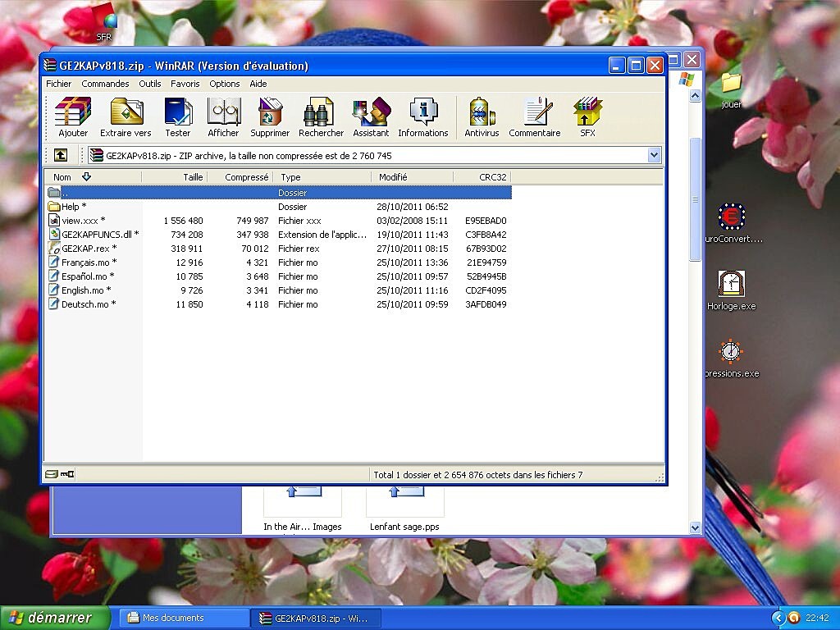Click the SFX toolbar icon
Screen dimensions: 840x630
(587, 112)
